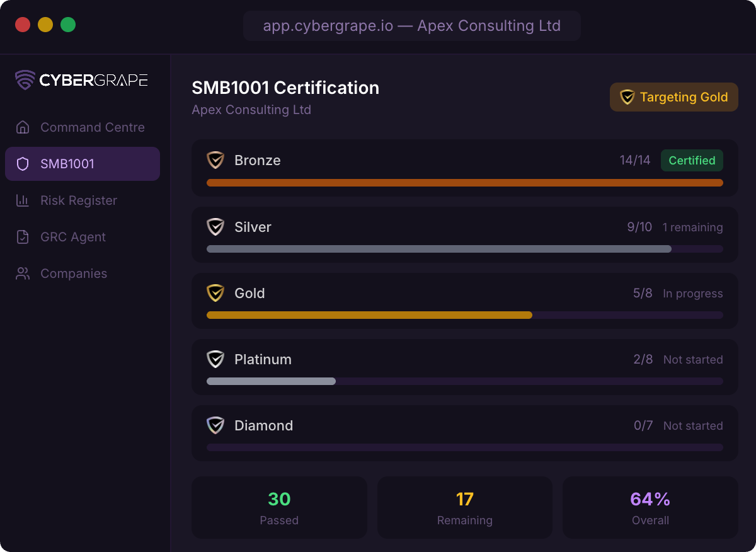Select the 17 Remaining summary card
Screen dimensions: 756x552
click(464, 507)
